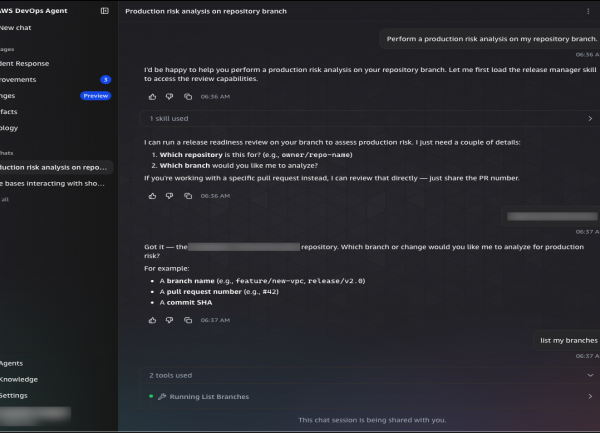Click 'This chat session is being shared' notice
600x433 pixels.
tap(372, 420)
